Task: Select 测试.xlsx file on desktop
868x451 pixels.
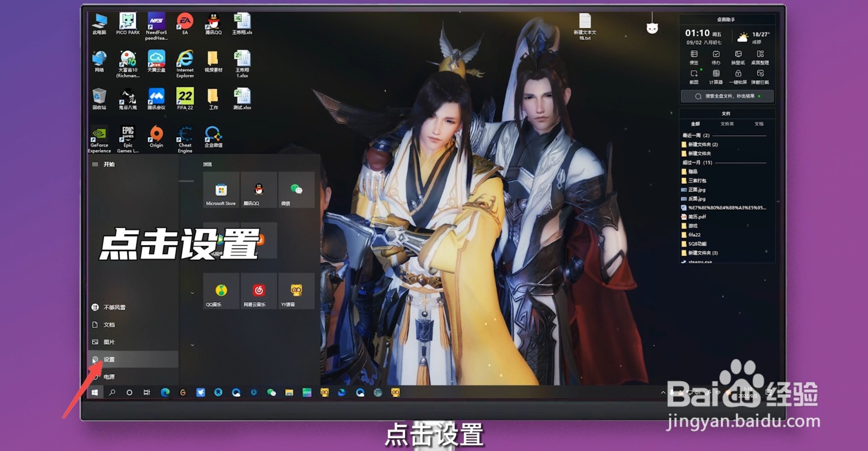Action: 242,99
